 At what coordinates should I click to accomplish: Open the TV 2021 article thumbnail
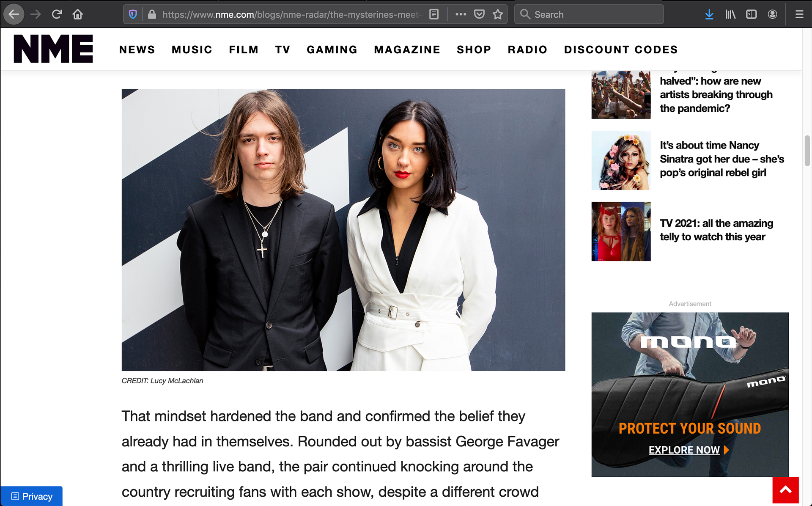pyautogui.click(x=621, y=231)
